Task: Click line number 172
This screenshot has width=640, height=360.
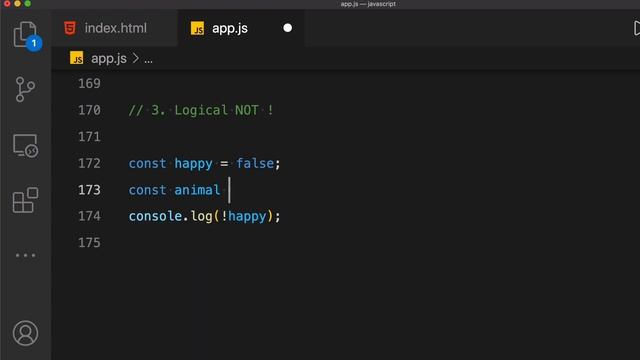Action: 89,163
